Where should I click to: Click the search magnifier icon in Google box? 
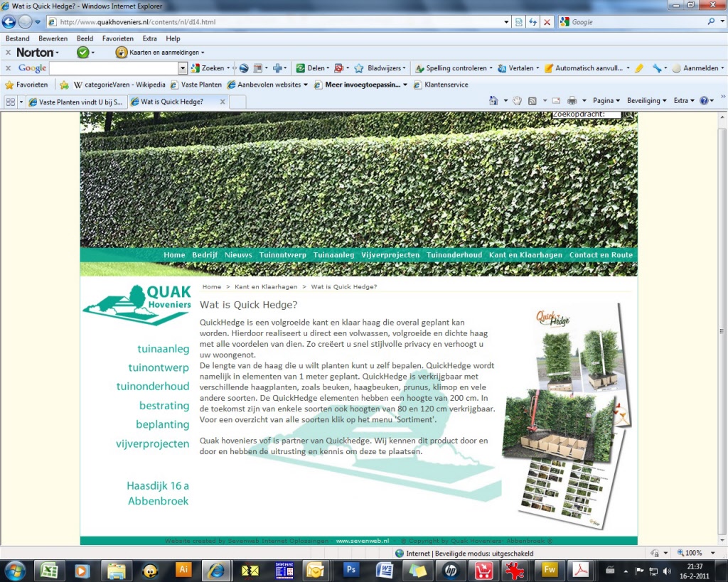pyautogui.click(x=711, y=21)
